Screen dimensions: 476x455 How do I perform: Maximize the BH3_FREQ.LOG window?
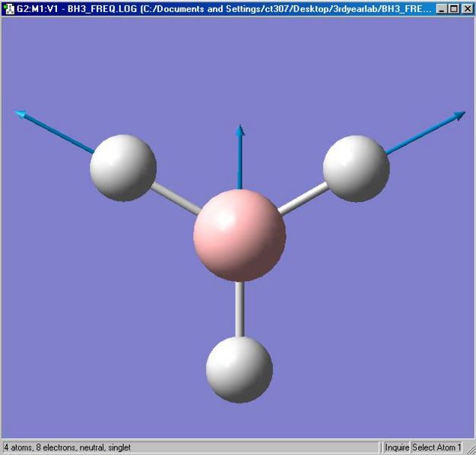[454, 9]
